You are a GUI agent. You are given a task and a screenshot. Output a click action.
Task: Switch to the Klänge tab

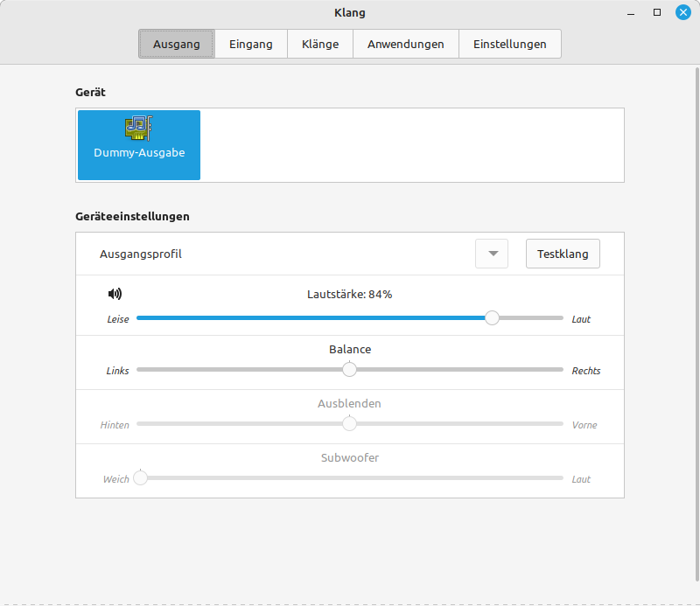[x=320, y=45]
